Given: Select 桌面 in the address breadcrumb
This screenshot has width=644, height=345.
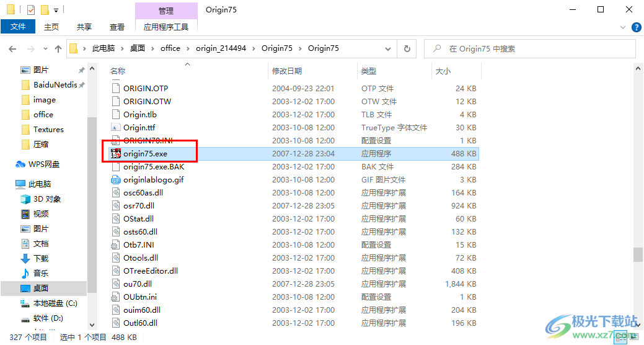Looking at the screenshot, I should pos(138,48).
